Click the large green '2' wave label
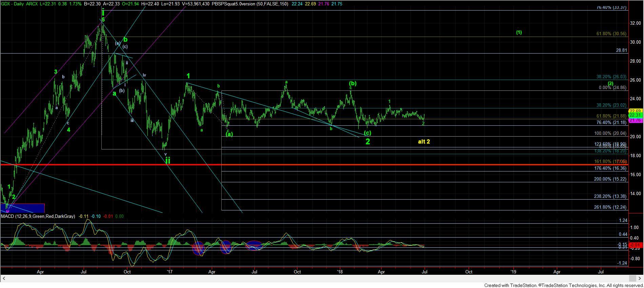The height and width of the screenshot is (288, 644). [368, 142]
